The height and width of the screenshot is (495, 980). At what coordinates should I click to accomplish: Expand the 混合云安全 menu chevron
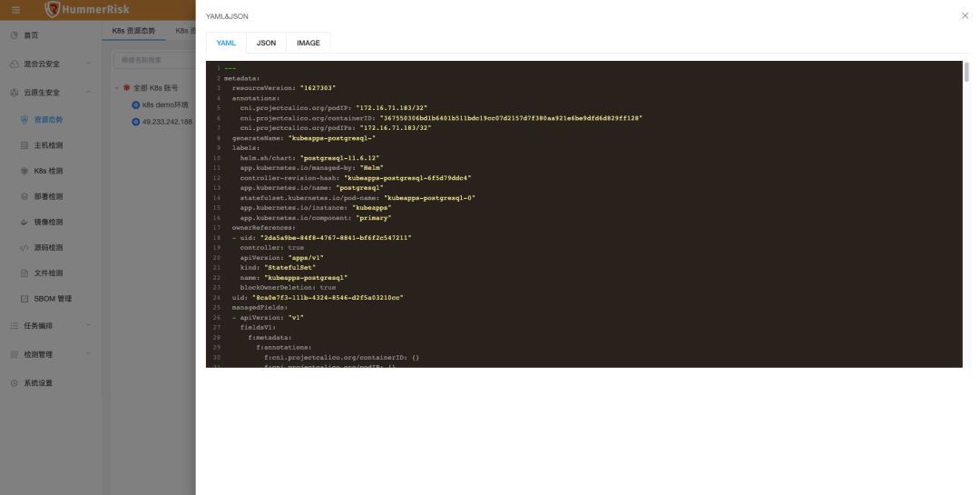(88, 64)
